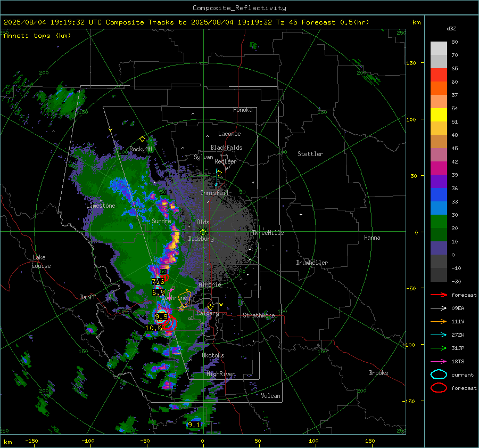Click the orange 57-60 dBZ color swatch

(439, 88)
